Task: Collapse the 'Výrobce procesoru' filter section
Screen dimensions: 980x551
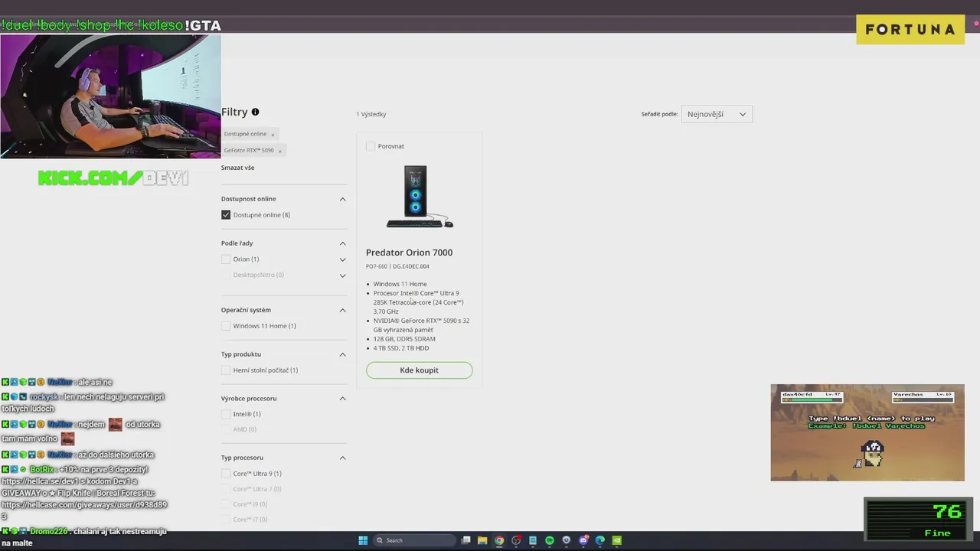Action: click(x=342, y=399)
